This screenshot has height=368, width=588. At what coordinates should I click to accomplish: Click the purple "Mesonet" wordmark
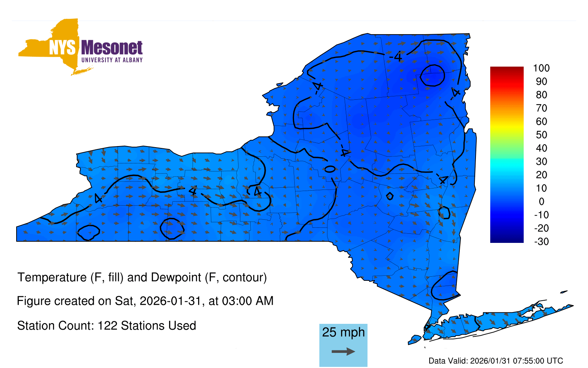pos(112,48)
